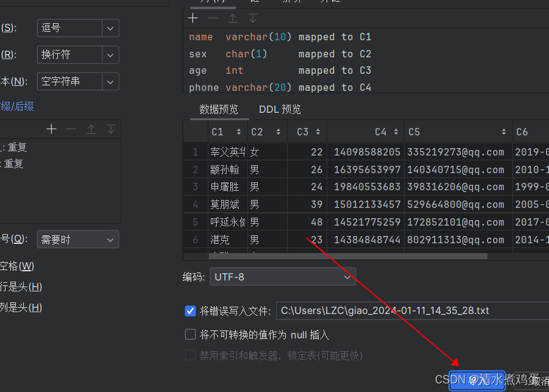The height and width of the screenshot is (392, 549).
Task: Click the down-arrow icon above the column mappings
Action: point(252,18)
